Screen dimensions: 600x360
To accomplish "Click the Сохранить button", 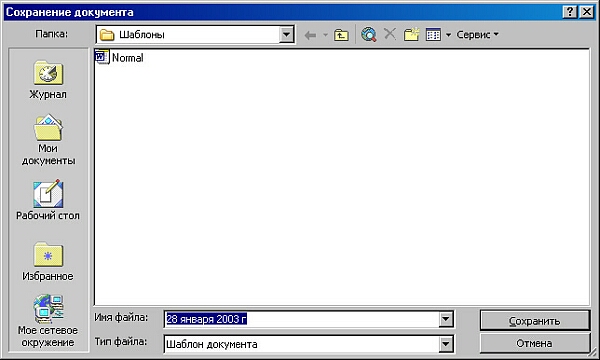I will pyautogui.click(x=535, y=321).
